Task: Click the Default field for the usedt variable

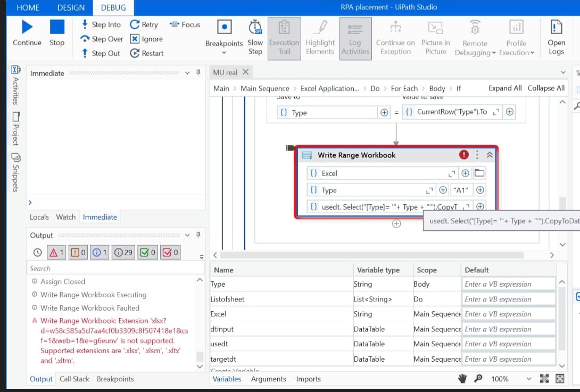Action: click(509, 344)
